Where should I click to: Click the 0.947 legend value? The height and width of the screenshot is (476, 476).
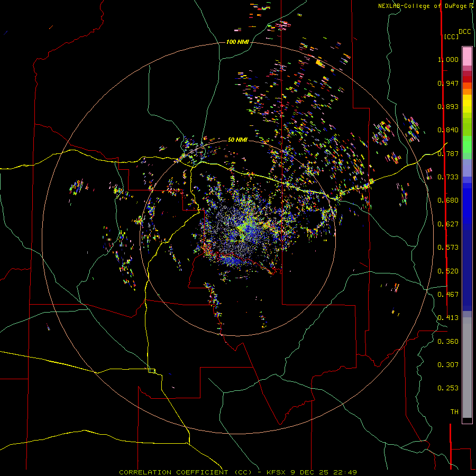[448, 83]
